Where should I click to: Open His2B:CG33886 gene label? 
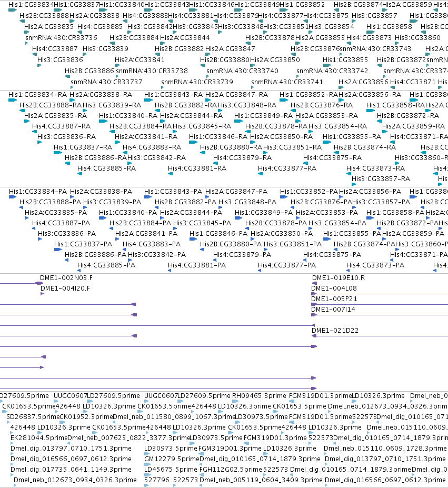coord(89,71)
